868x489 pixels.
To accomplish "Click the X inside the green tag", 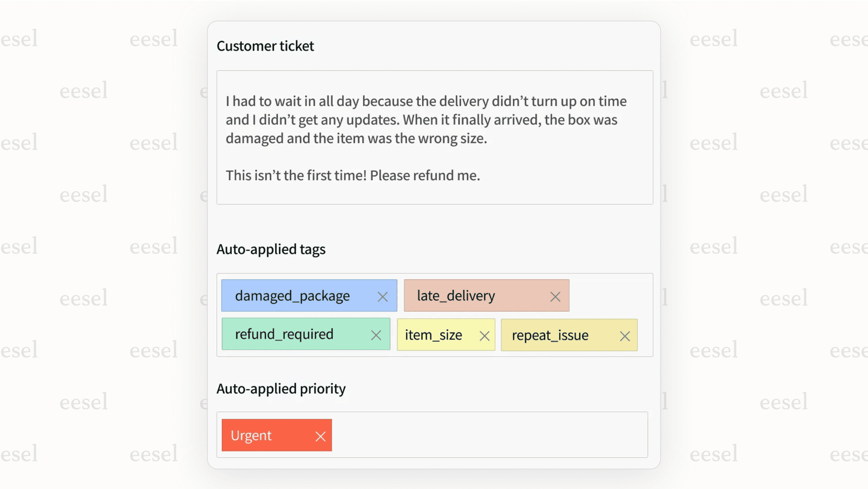I will point(376,335).
